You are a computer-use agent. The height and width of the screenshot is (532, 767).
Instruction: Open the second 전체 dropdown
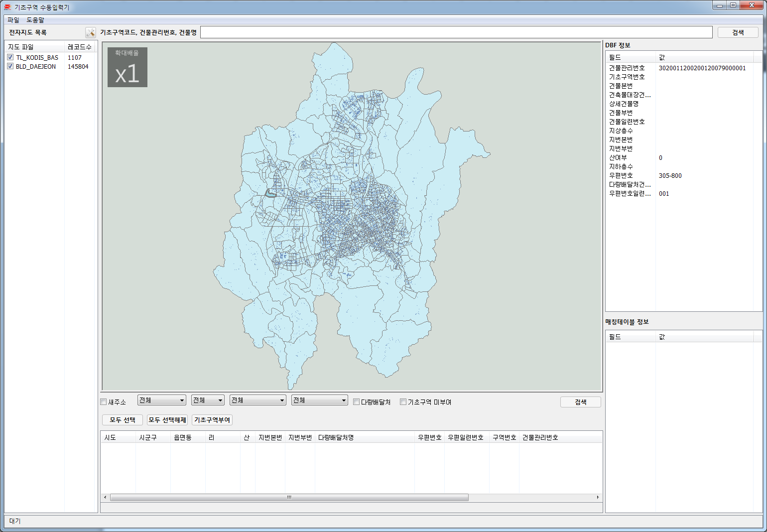pyautogui.click(x=208, y=400)
